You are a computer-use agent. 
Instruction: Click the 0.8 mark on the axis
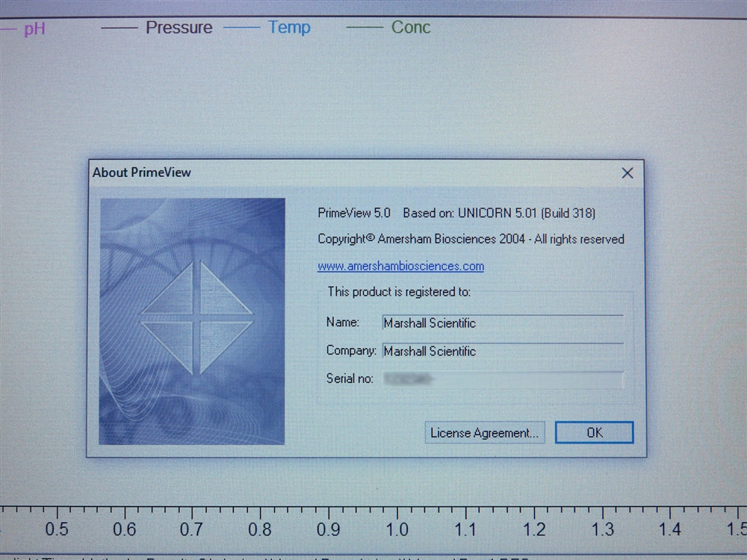tap(260, 529)
